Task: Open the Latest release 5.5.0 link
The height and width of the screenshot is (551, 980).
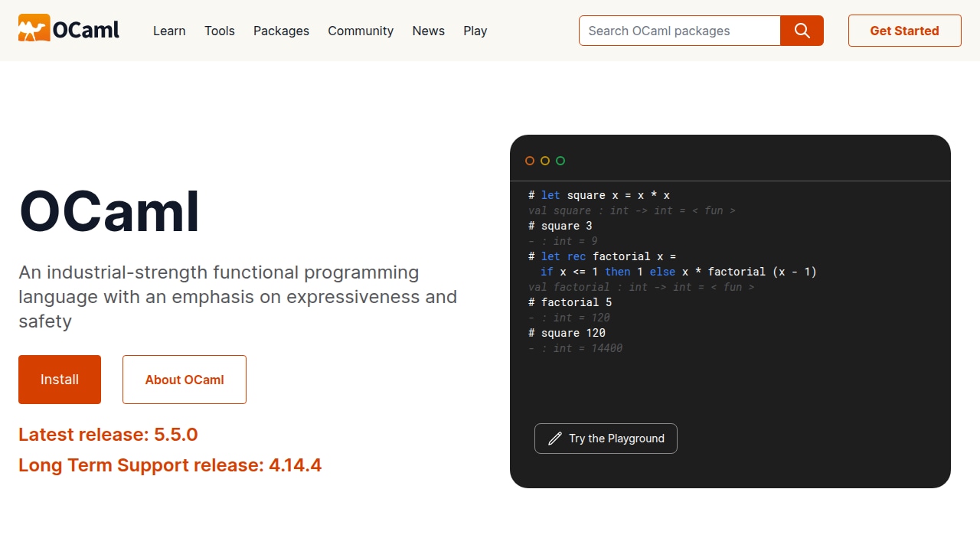Action: click(108, 435)
